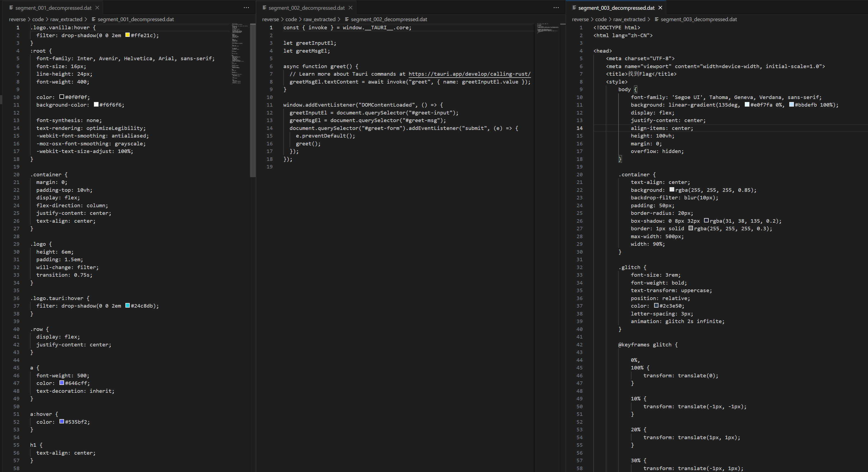This screenshot has height=472, width=868.
Task: Click file icon in segment_002 breadcrumb
Action: [x=346, y=20]
